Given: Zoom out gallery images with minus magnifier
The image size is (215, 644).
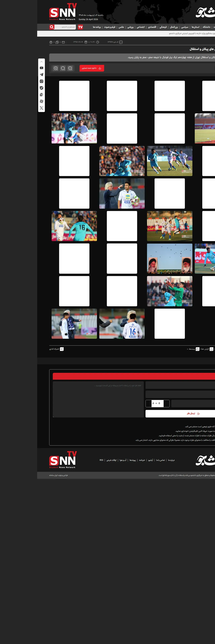Looking at the screenshot, I should pos(70,68).
